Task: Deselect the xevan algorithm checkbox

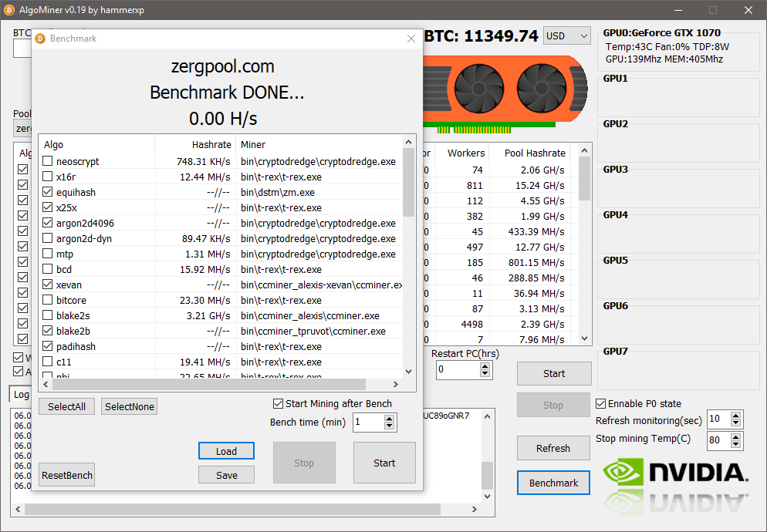Action: click(47, 285)
